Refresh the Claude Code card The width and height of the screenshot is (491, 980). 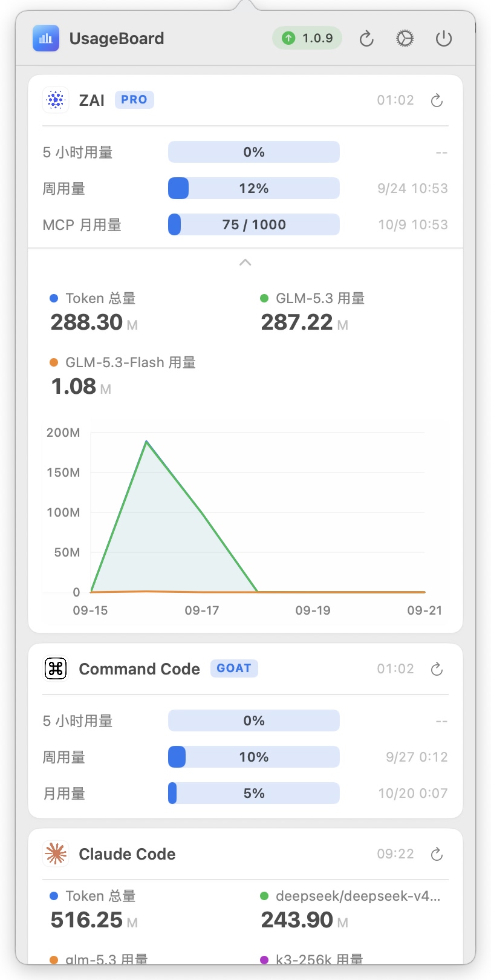[437, 854]
